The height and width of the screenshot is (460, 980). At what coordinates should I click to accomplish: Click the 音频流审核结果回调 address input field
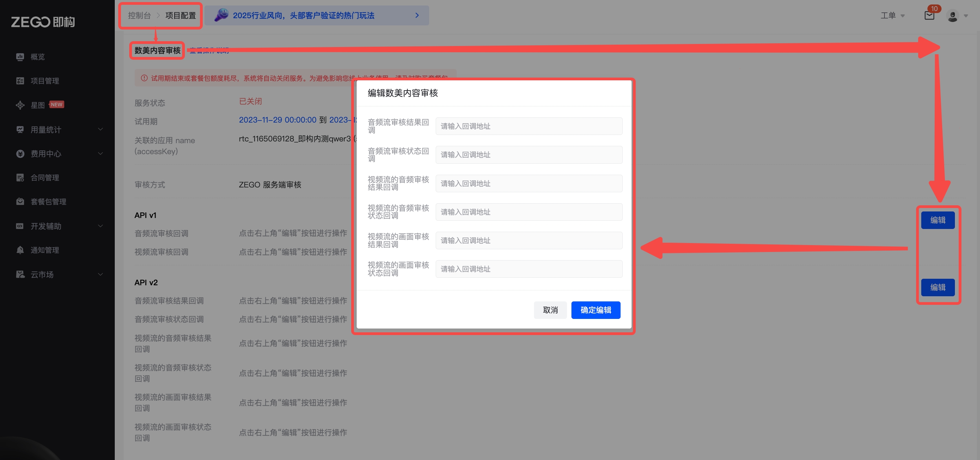528,126
